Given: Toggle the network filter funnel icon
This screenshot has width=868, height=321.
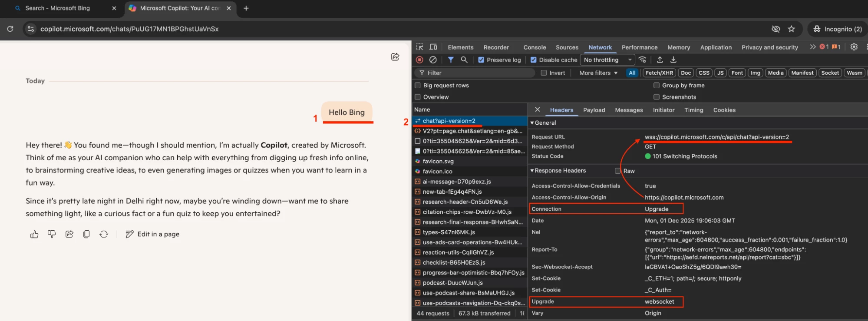Looking at the screenshot, I should coord(451,60).
